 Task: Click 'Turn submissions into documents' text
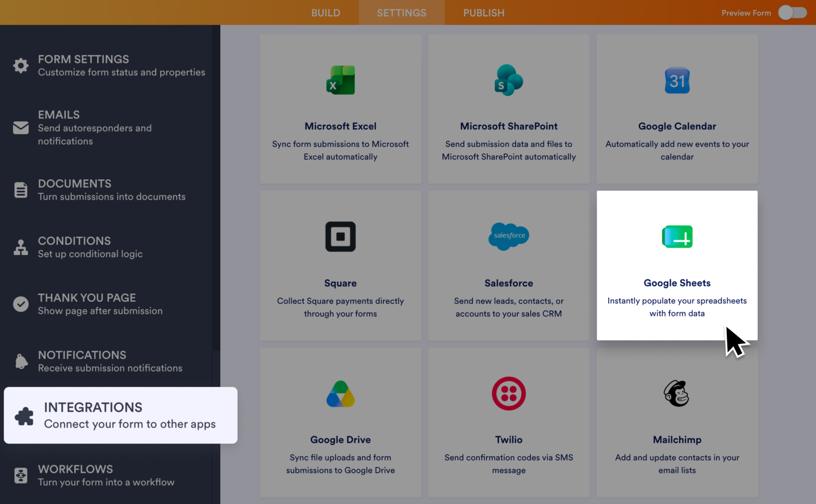point(112,197)
